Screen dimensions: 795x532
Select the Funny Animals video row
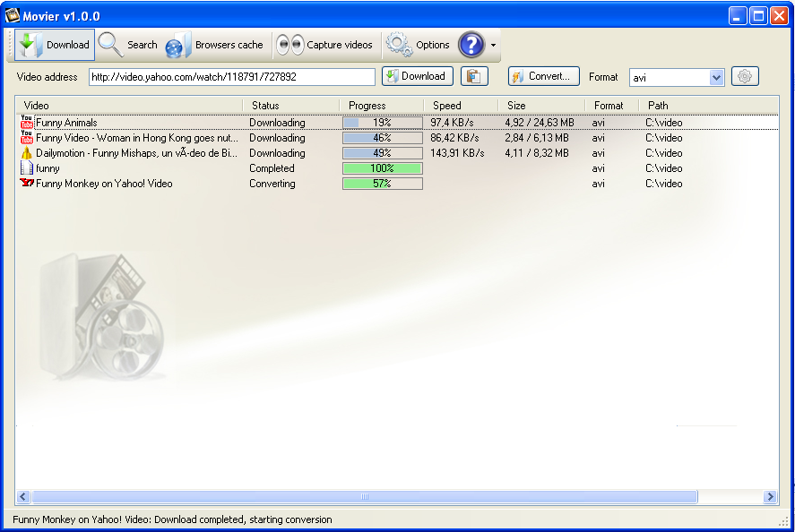point(398,123)
